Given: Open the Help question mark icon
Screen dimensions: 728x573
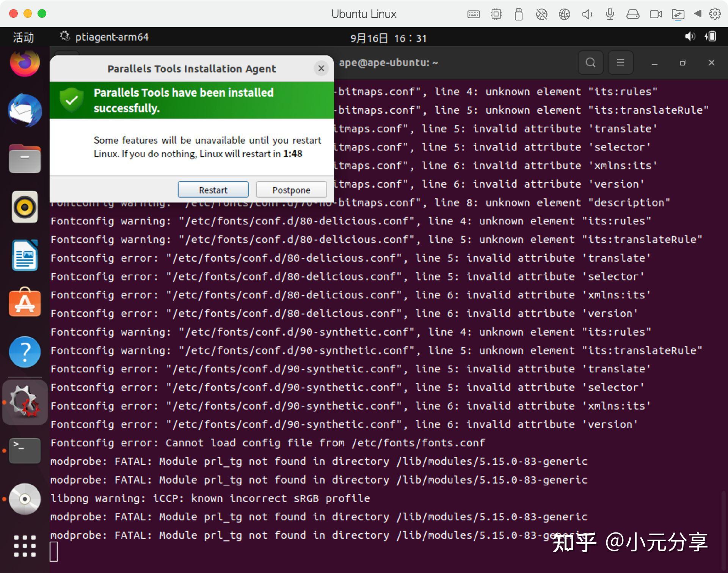Looking at the screenshot, I should click(25, 352).
